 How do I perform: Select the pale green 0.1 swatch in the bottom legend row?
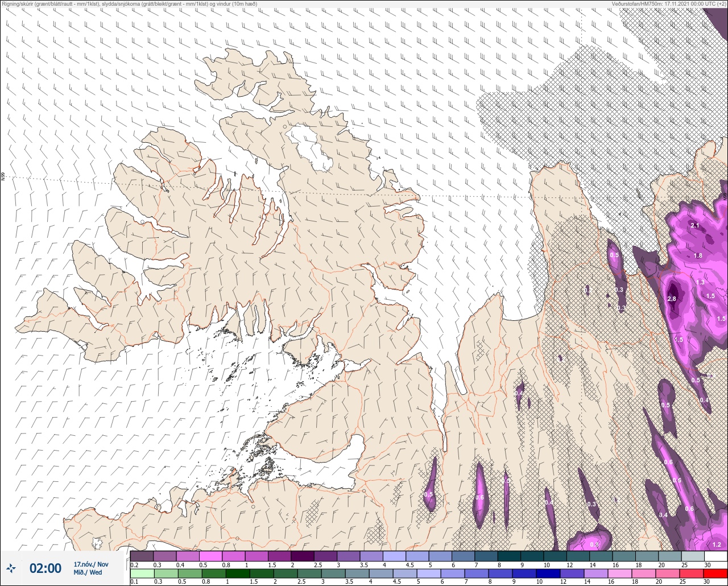pos(142,573)
